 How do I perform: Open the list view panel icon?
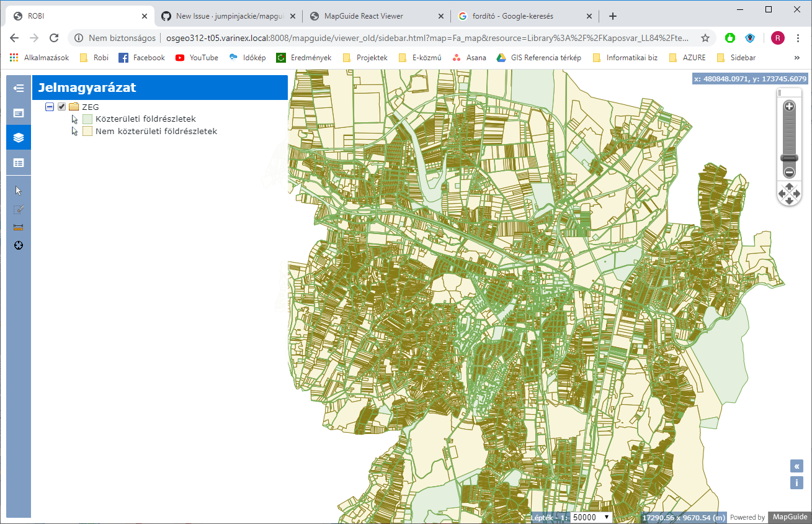19,163
